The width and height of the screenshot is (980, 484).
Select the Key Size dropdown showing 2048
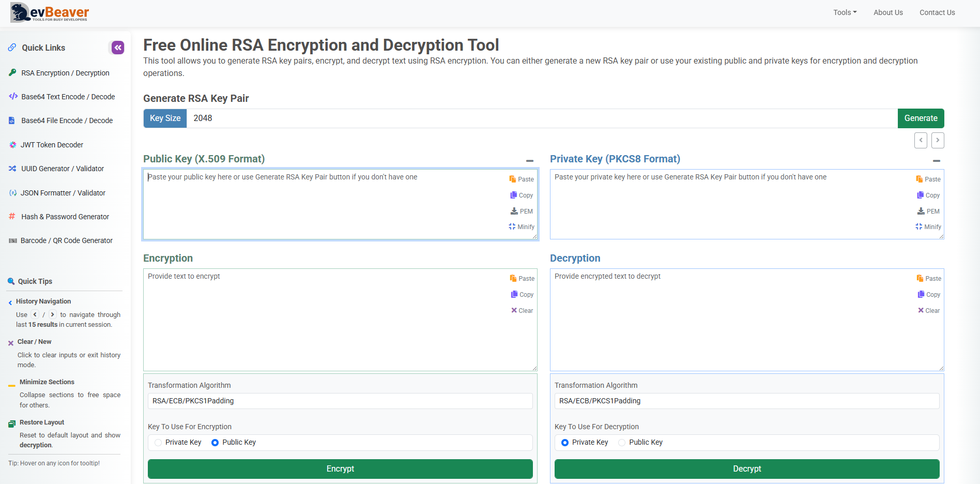point(542,118)
